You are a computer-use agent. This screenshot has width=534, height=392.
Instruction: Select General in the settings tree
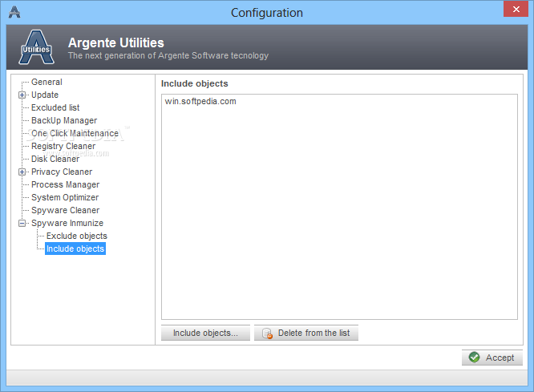tap(47, 82)
